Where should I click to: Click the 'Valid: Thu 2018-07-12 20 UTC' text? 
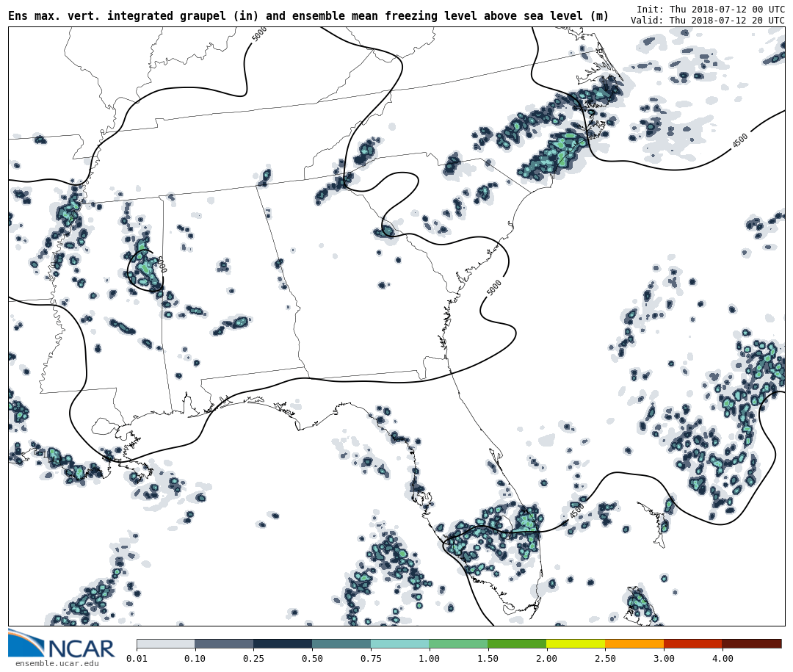708,21
